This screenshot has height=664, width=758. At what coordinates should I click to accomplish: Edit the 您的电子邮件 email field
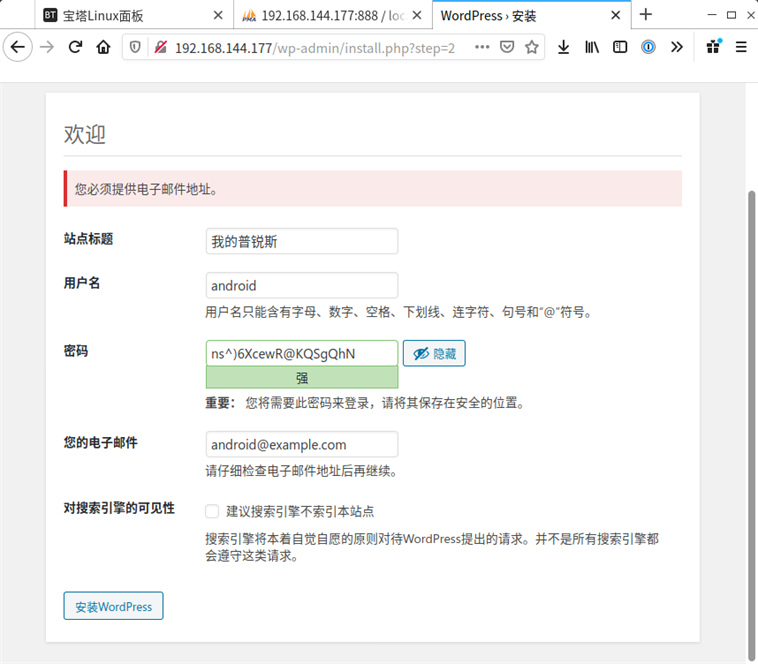pos(302,444)
